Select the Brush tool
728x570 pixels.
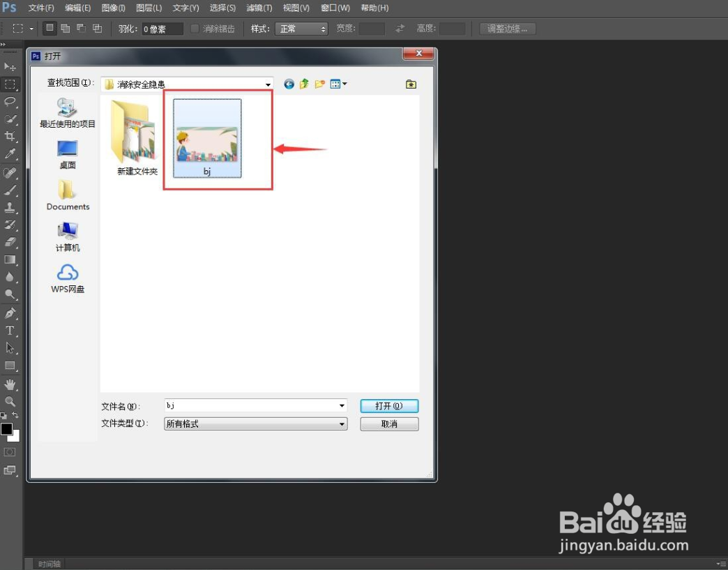pos(10,190)
